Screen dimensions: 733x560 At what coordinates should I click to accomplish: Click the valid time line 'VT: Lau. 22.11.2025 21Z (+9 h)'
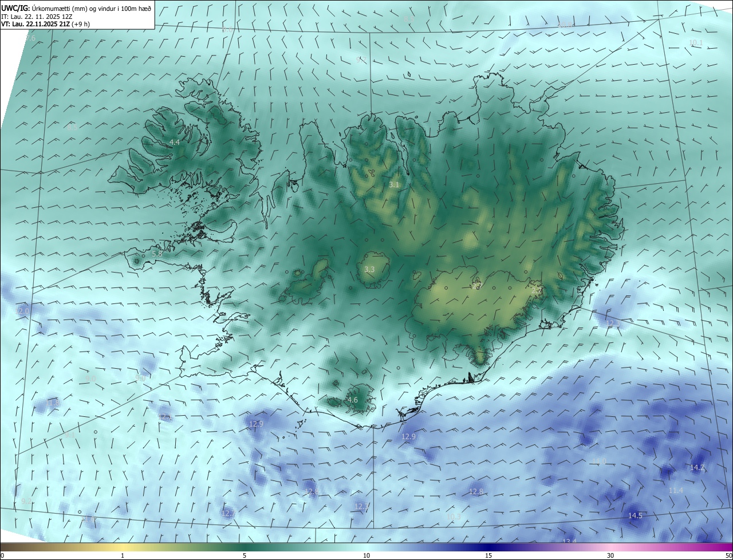pos(45,24)
